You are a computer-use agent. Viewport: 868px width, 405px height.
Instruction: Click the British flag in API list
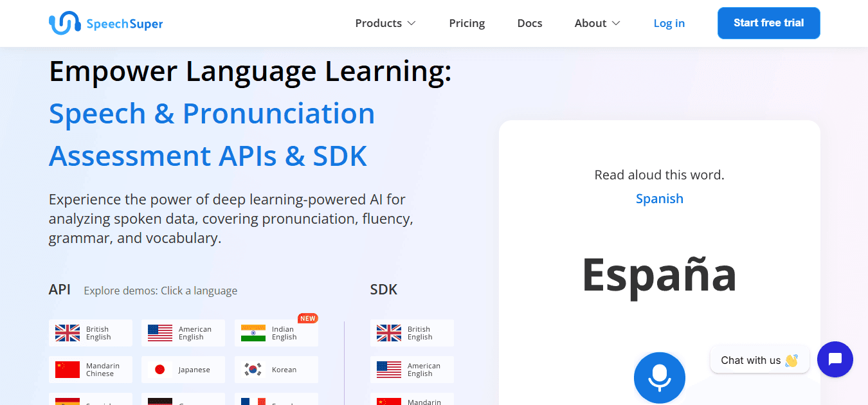(x=68, y=333)
